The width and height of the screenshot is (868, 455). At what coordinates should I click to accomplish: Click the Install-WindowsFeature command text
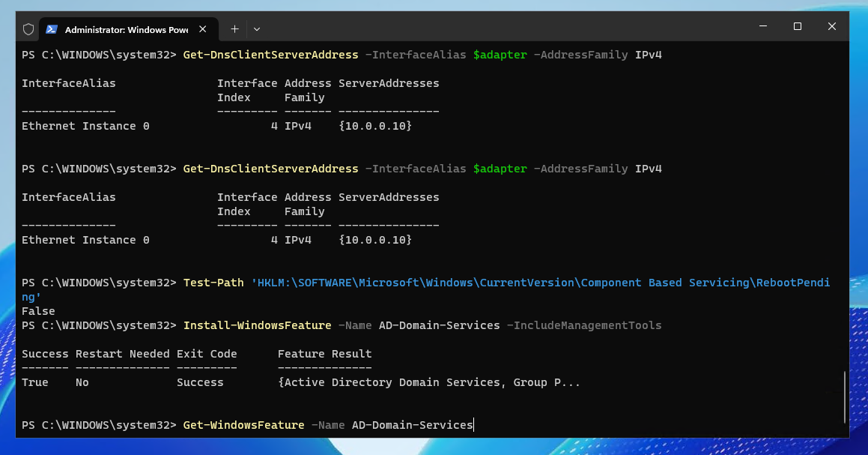pos(257,325)
